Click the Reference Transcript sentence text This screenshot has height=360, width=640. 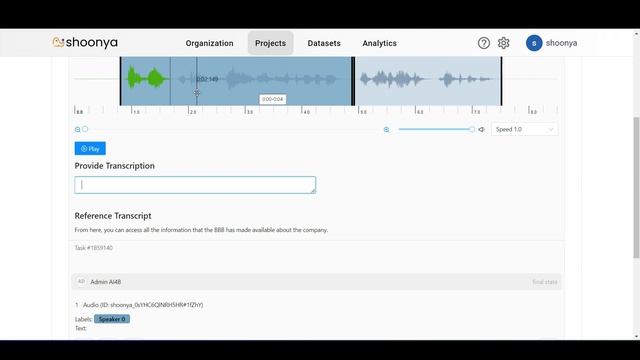click(x=201, y=230)
